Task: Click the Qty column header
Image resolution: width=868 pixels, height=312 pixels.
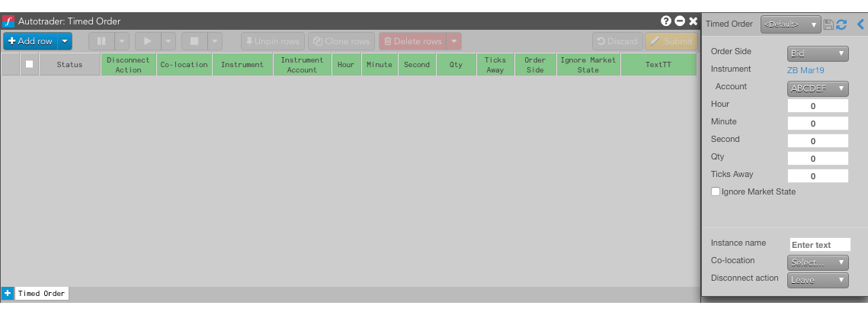Action: coord(456,64)
